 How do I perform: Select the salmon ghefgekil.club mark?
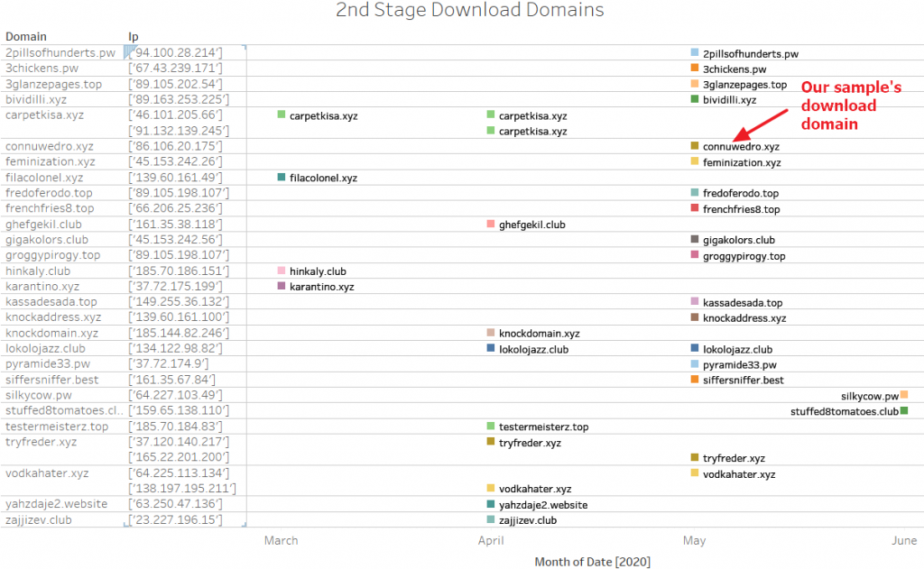click(491, 224)
